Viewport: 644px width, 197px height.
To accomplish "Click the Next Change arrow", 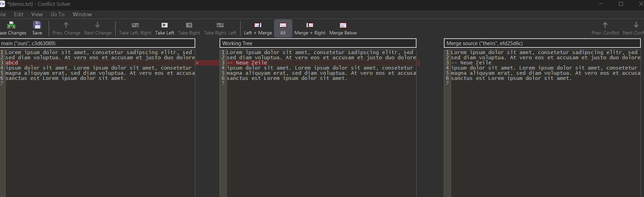I will [x=98, y=25].
